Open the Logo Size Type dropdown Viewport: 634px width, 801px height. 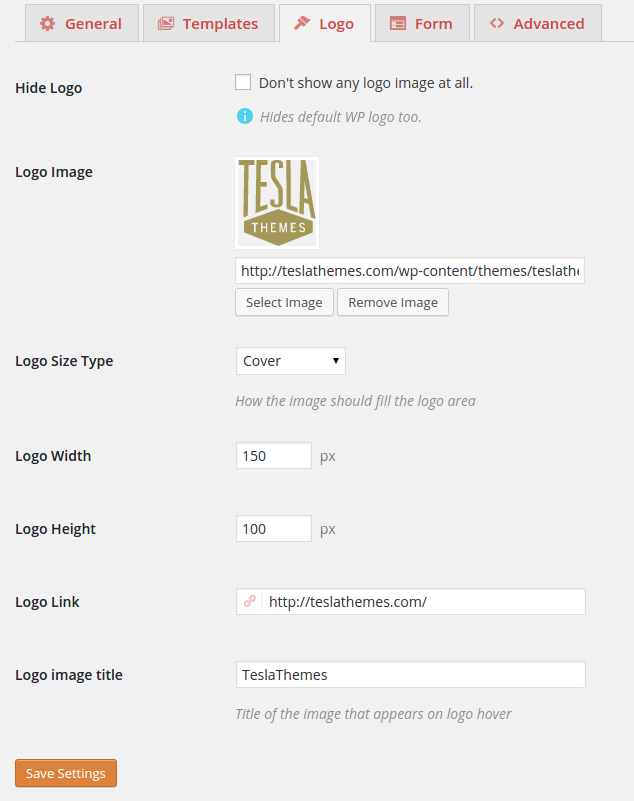click(x=290, y=361)
